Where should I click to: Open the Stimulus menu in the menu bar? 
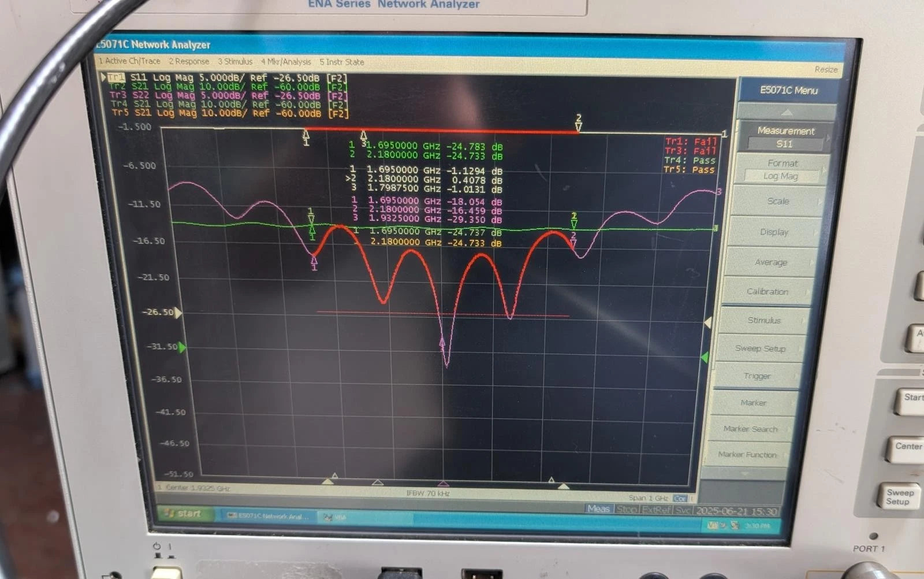point(235,61)
